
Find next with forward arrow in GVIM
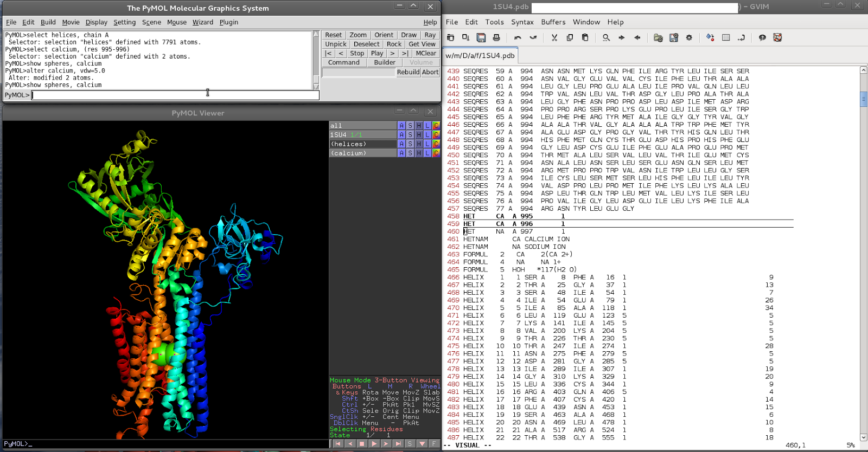click(x=622, y=37)
